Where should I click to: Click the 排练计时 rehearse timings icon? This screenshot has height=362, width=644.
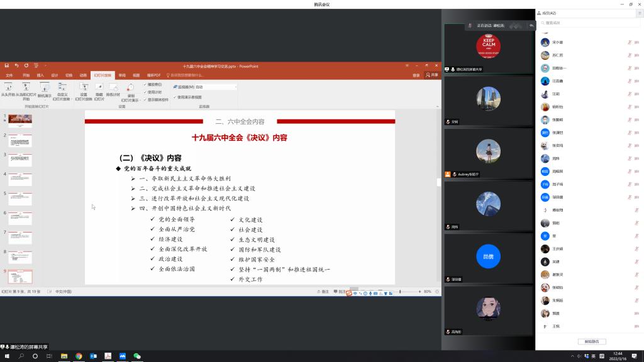point(113,87)
